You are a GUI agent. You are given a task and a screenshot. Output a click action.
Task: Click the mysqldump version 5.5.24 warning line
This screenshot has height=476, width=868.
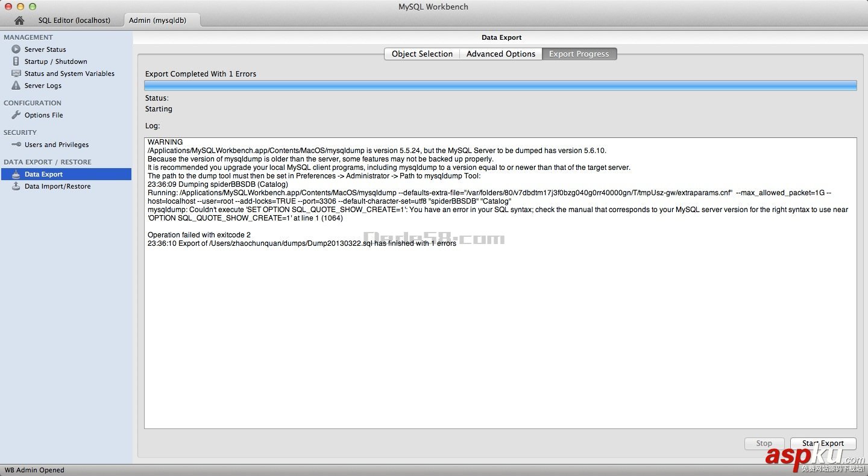377,151
